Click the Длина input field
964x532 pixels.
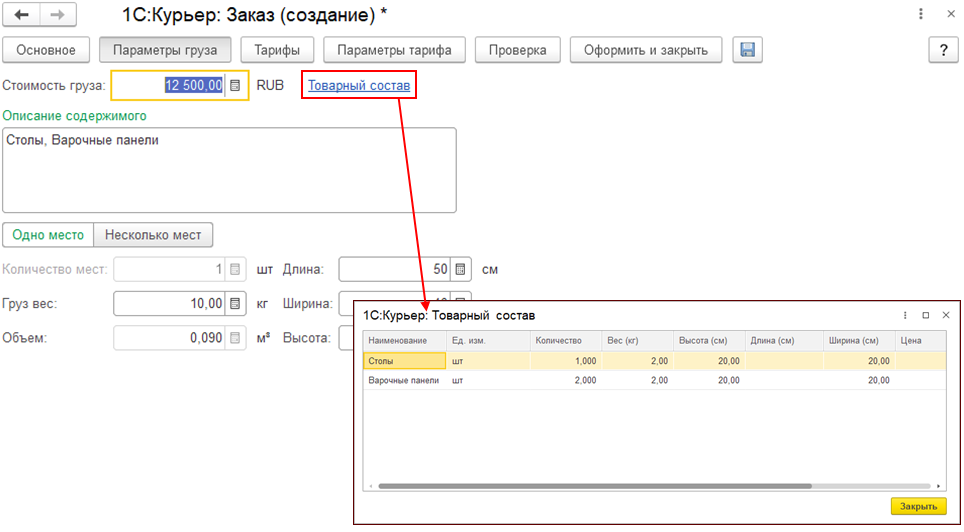[395, 269]
